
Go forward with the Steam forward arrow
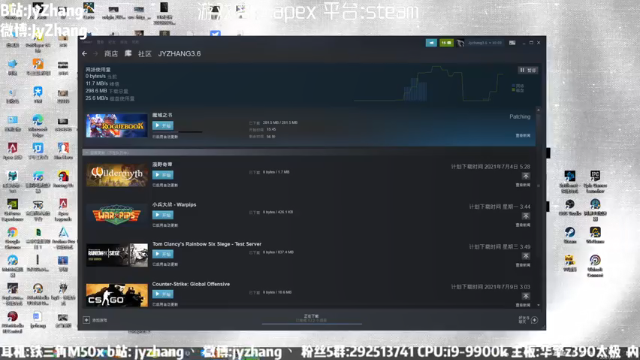[x=96, y=54]
